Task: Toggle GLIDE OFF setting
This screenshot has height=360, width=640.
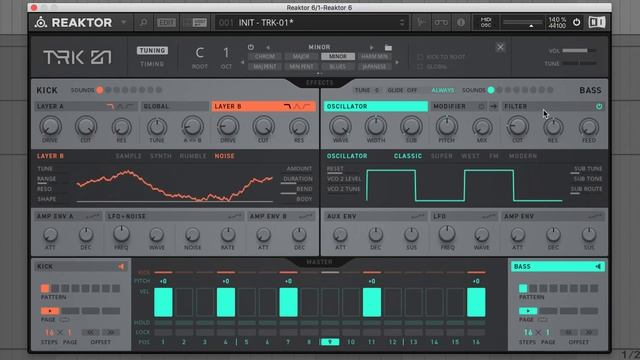Action: point(402,90)
